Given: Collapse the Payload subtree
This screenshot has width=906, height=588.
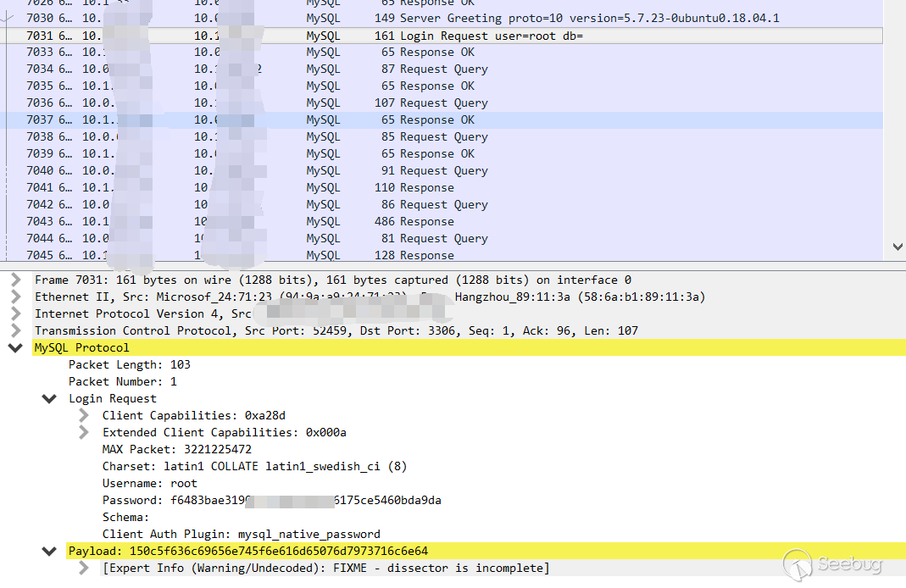Looking at the screenshot, I should tap(50, 551).
